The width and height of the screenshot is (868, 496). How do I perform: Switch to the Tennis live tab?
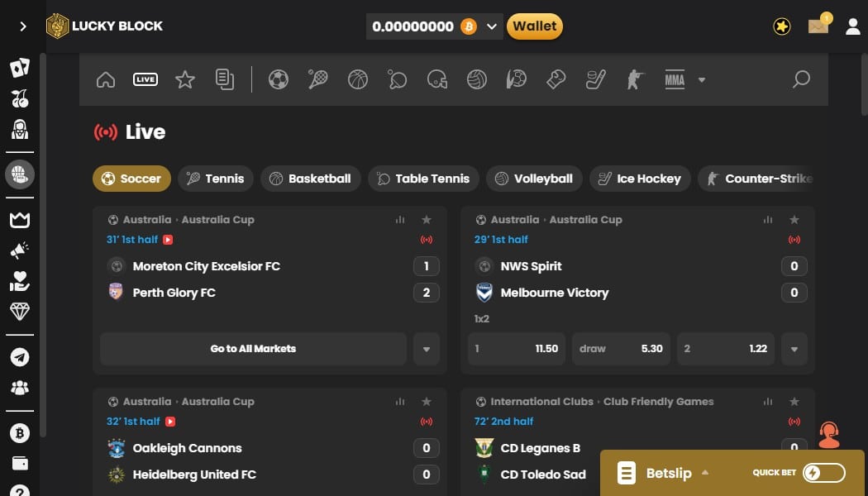(x=216, y=179)
